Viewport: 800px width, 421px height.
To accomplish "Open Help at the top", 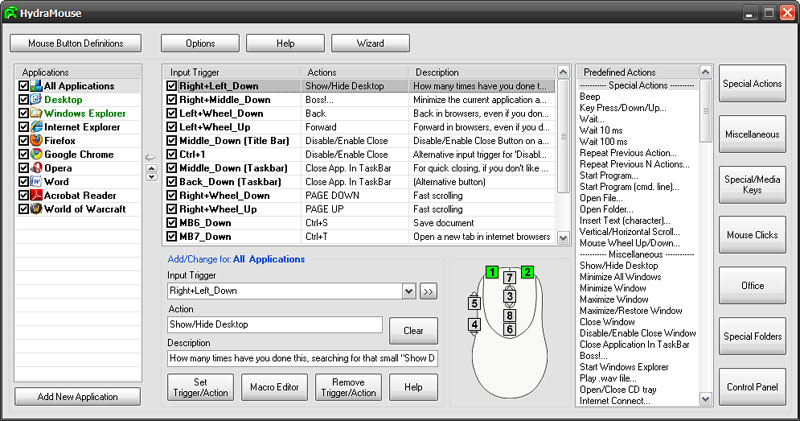I will pyautogui.click(x=285, y=43).
